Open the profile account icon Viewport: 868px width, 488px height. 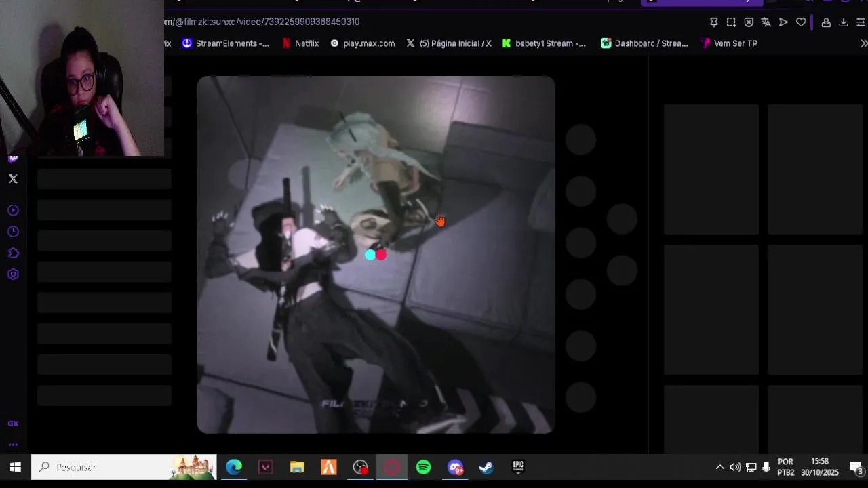[x=826, y=22]
